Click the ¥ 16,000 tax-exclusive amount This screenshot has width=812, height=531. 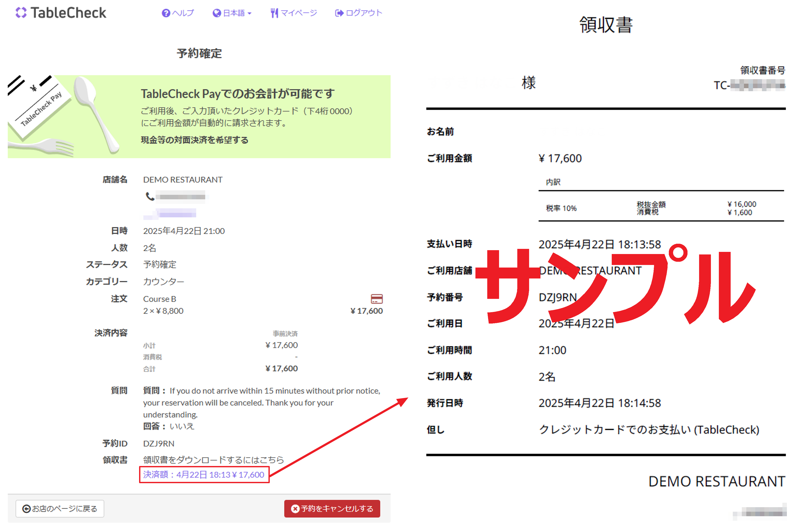coord(742,204)
